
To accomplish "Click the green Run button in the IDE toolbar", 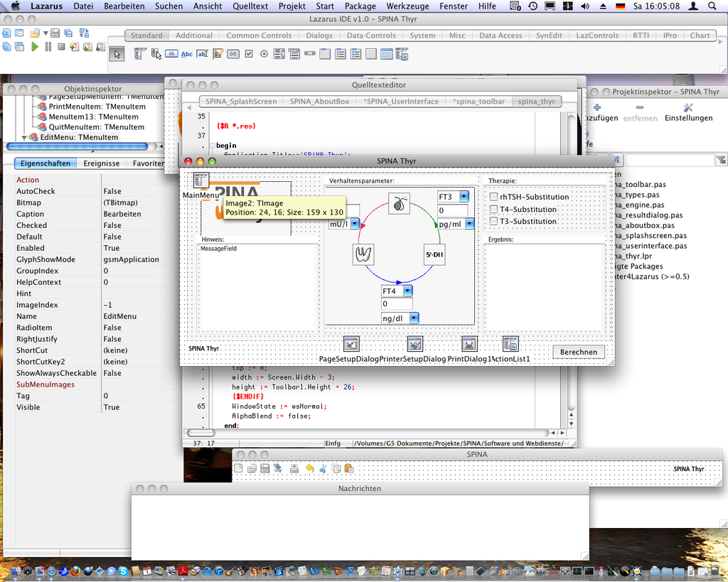I will tap(34, 47).
